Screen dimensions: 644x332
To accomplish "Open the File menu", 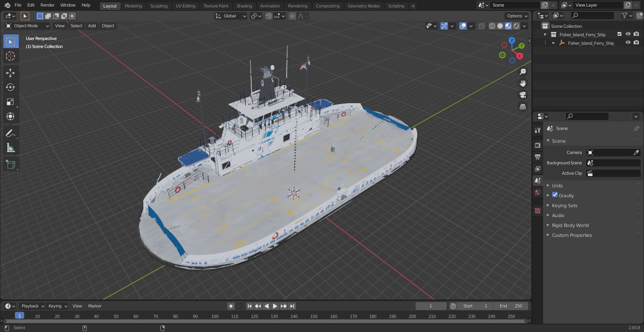I will (x=18, y=5).
